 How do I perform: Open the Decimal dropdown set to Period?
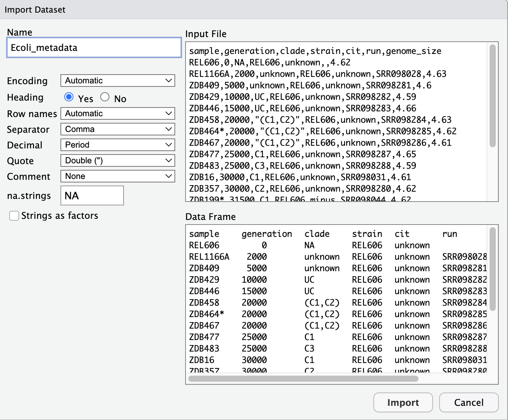[x=117, y=145]
